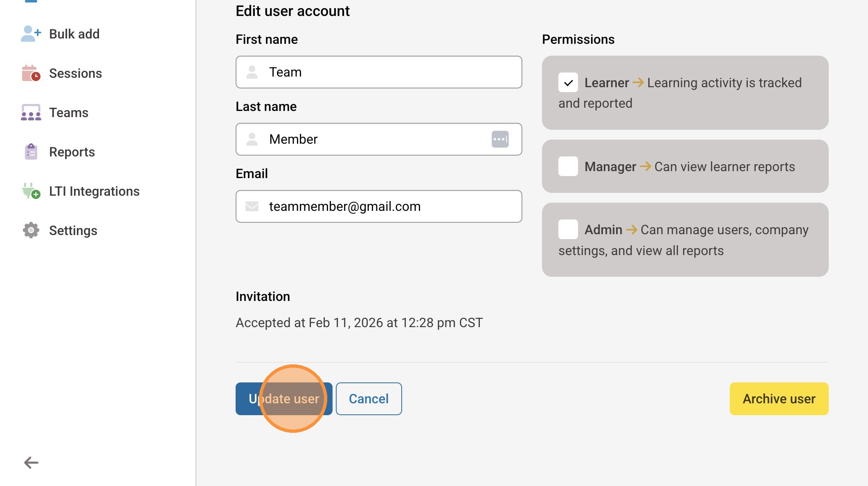Click the password manager icon in Last name

click(x=500, y=139)
